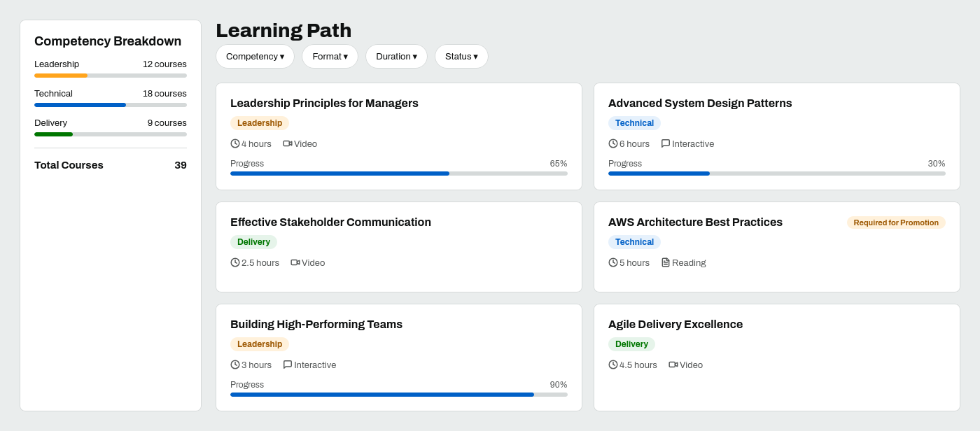This screenshot has width=980, height=431.
Task: Click Leadership bar in Competency Breakdown
Action: click(x=111, y=76)
